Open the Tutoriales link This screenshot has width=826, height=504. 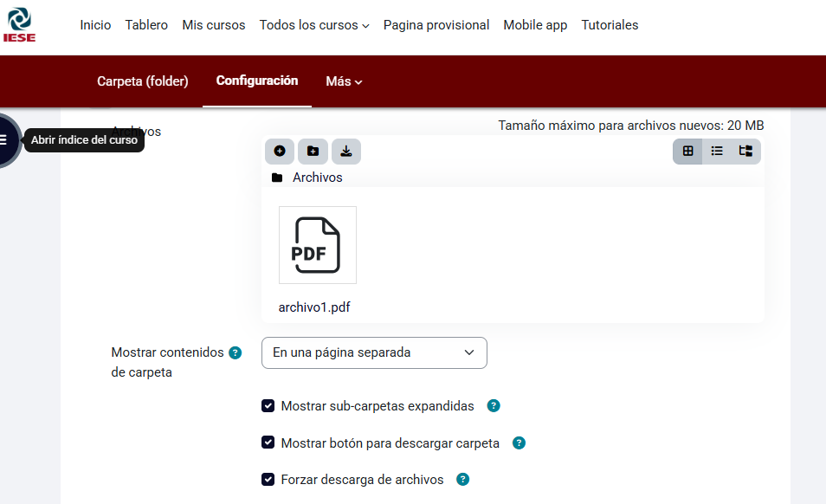(610, 25)
